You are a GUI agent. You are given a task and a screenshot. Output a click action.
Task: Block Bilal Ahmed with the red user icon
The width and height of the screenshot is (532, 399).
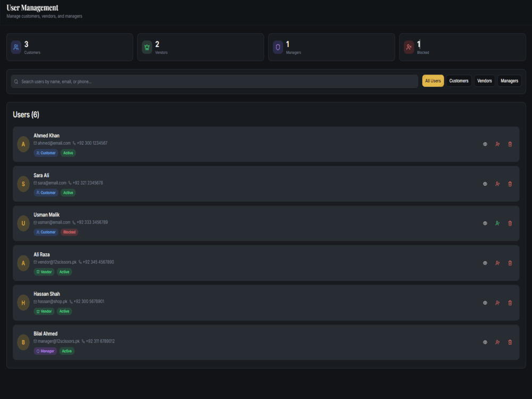pyautogui.click(x=497, y=342)
